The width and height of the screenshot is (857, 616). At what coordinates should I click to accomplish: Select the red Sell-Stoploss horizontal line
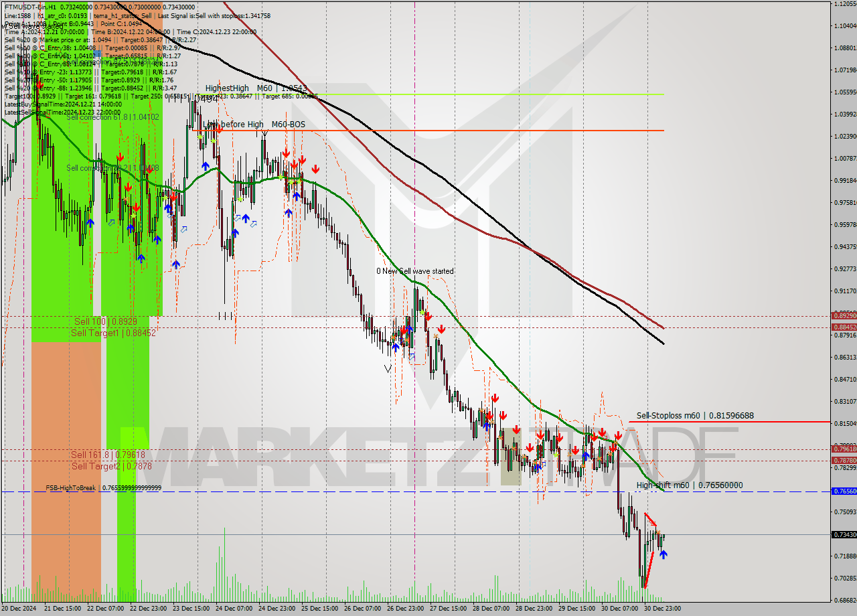(730, 422)
